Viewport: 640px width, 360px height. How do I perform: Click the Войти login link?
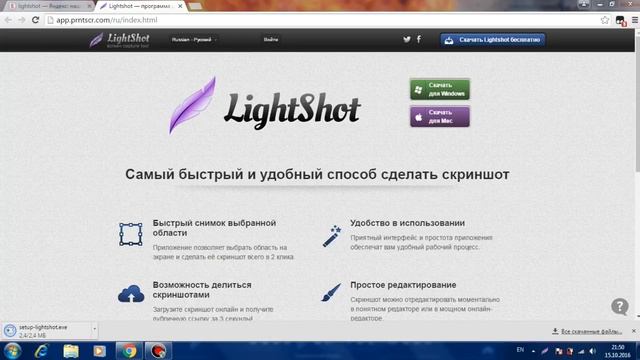click(271, 40)
